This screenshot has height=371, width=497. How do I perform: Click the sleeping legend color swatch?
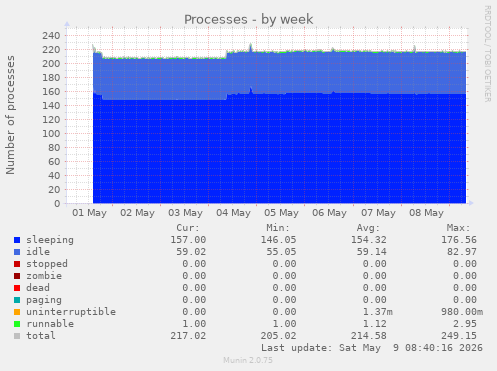click(17, 240)
